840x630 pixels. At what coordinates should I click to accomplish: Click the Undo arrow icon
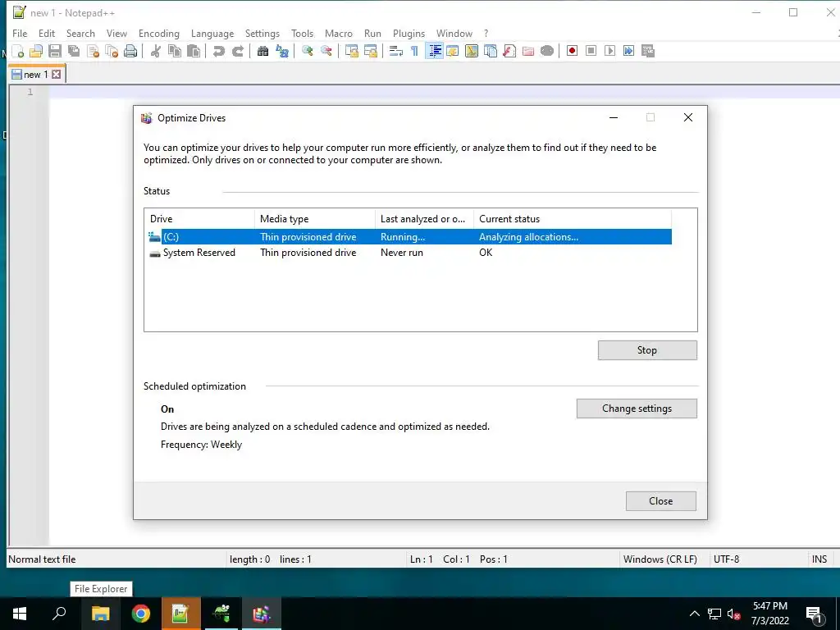218,52
